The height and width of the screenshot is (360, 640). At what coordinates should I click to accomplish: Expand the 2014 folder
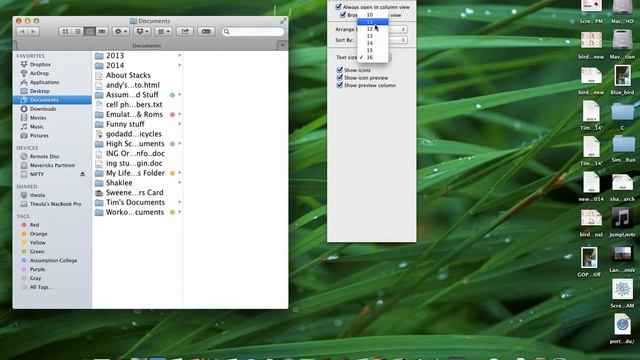[180, 65]
